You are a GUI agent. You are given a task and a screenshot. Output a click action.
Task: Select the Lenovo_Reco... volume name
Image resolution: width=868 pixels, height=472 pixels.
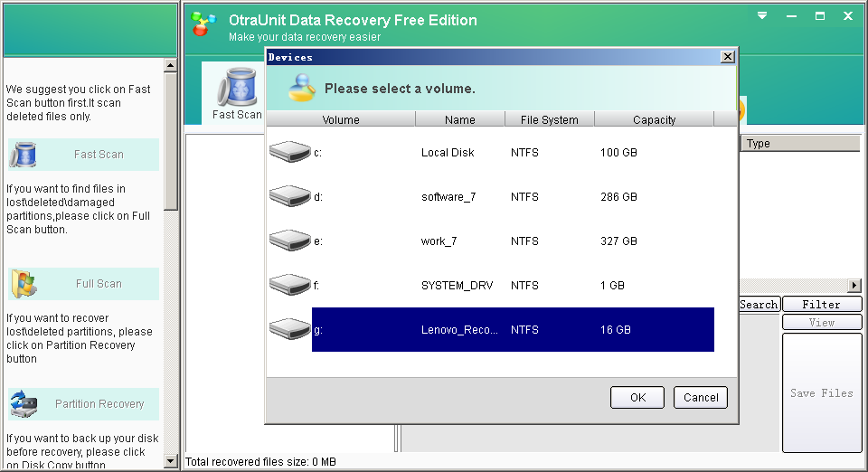click(x=459, y=329)
